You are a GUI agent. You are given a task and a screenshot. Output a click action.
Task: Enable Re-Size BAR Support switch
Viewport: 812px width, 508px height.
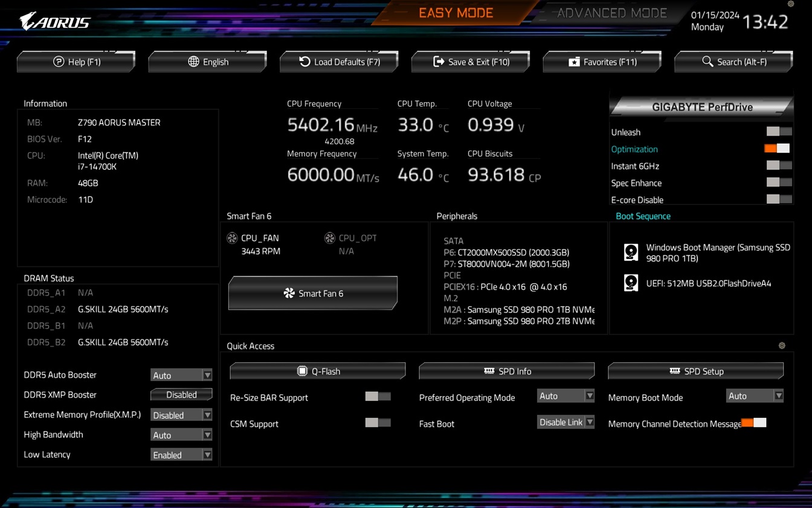[378, 396]
